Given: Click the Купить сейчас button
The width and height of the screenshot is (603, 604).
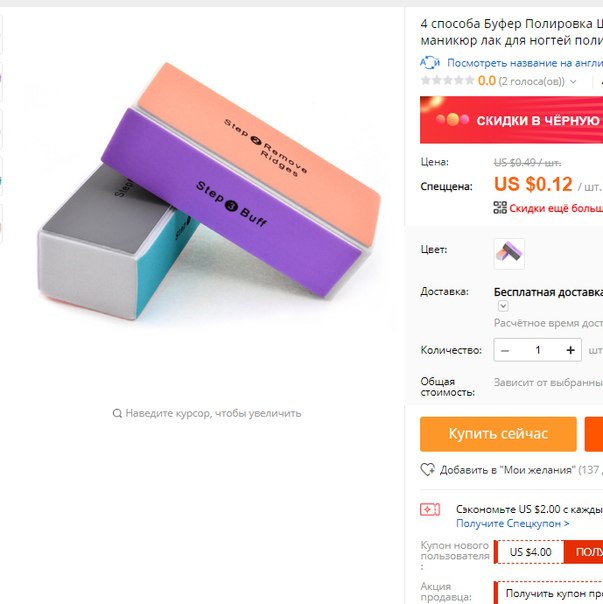Looking at the screenshot, I should coord(498,434).
